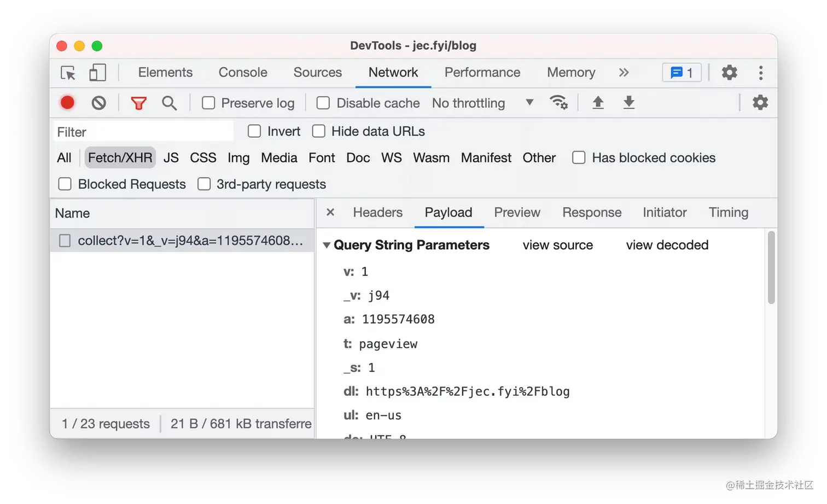Check the Invert filter checkbox
Screen dimensions: 827x504
point(254,131)
